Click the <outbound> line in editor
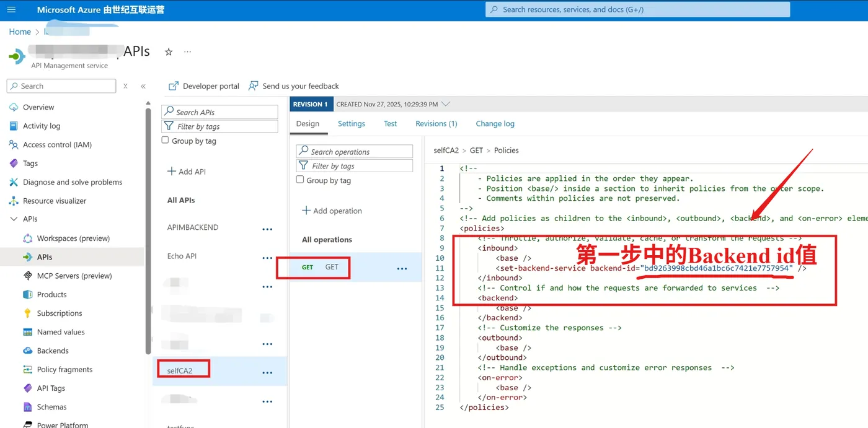The height and width of the screenshot is (428, 868). pyautogui.click(x=500, y=338)
